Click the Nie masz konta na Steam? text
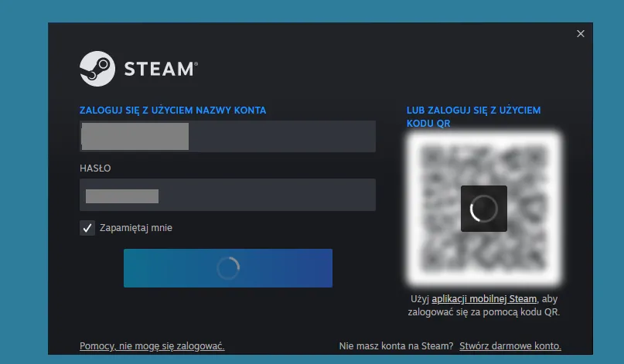This screenshot has width=624, height=364. point(396,346)
